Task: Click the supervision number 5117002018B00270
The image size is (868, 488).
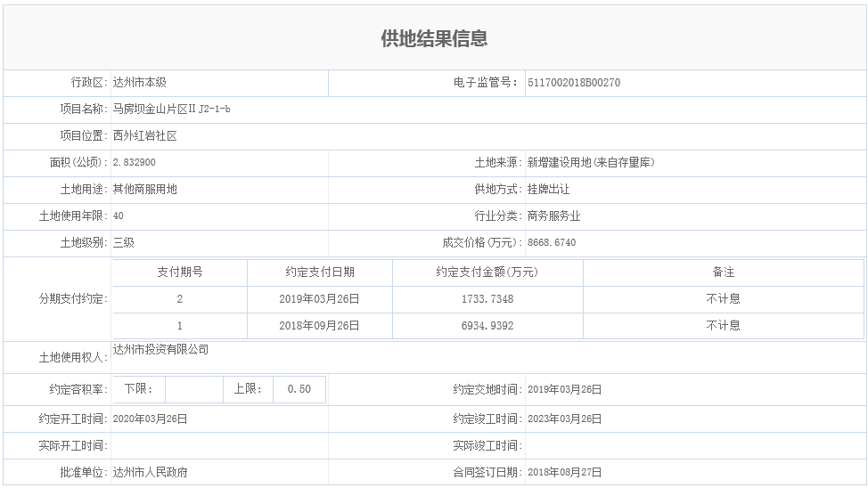Action: point(574,83)
